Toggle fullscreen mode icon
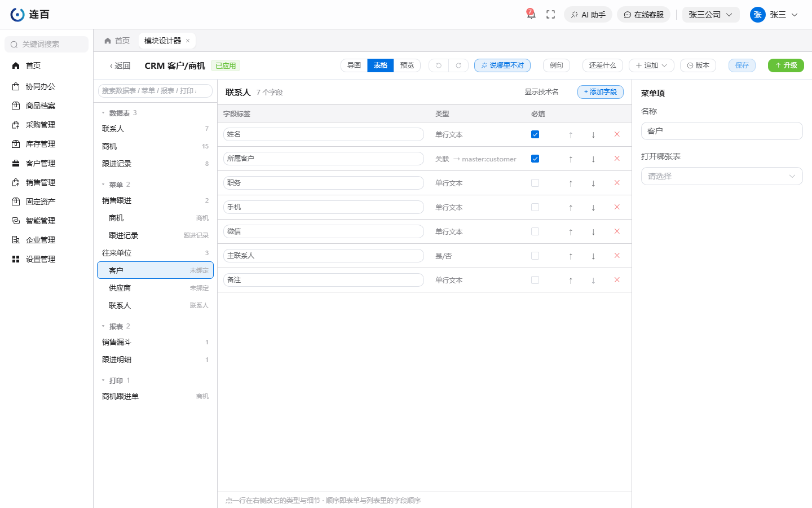Viewport: 812px width, 508px height. pyautogui.click(x=550, y=15)
